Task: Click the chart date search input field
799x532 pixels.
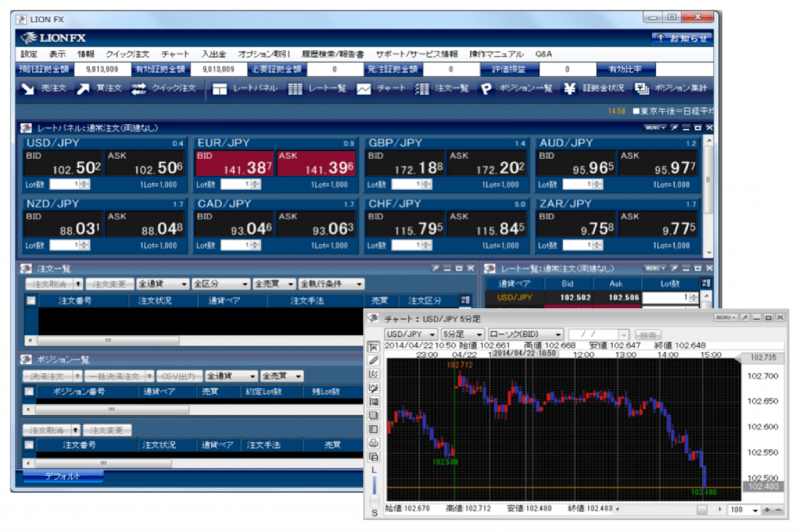Action: pyautogui.click(x=593, y=334)
